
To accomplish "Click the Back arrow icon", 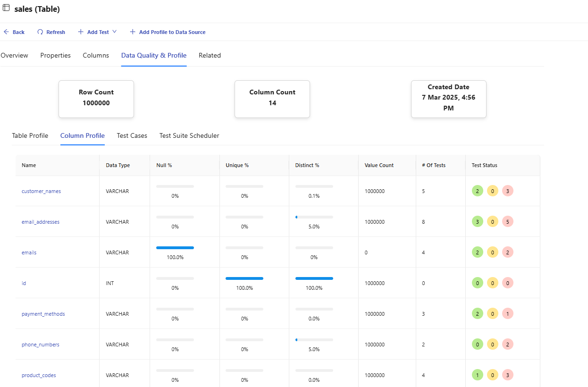I will (x=6, y=32).
